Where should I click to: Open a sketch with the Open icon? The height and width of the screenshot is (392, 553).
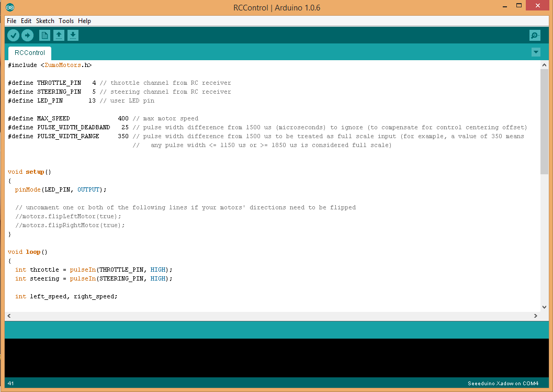[59, 35]
